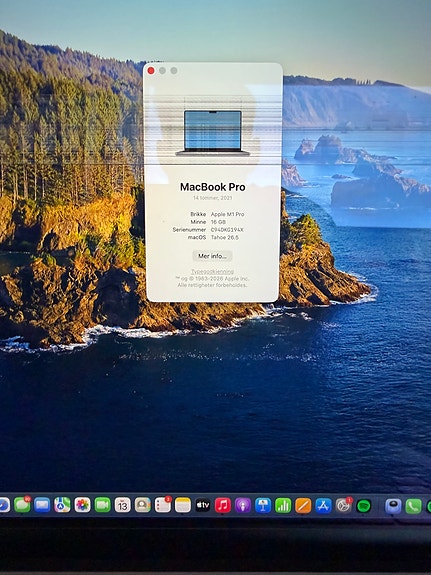Open Reminders from the Dock
Image resolution: width=431 pixels, height=575 pixels.
tap(163, 505)
